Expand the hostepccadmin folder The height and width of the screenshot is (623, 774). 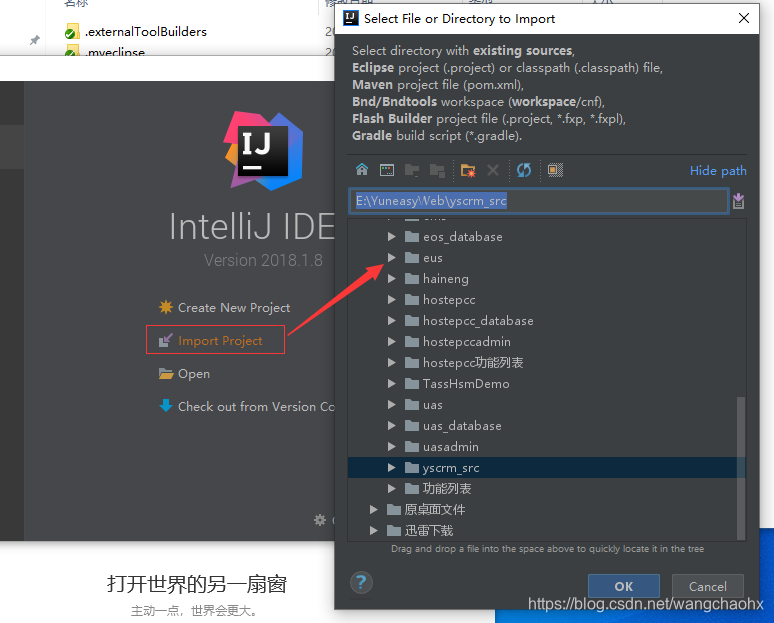[x=391, y=342]
